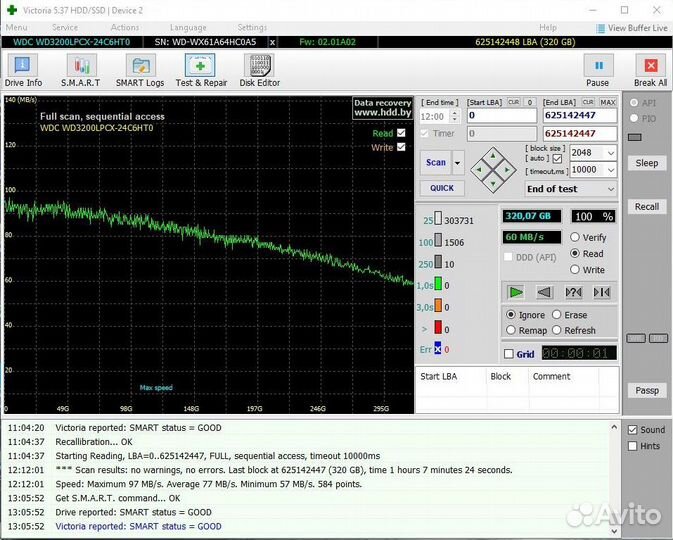Open the Disk Editor tool
The width and height of the screenshot is (673, 540).
[259, 70]
